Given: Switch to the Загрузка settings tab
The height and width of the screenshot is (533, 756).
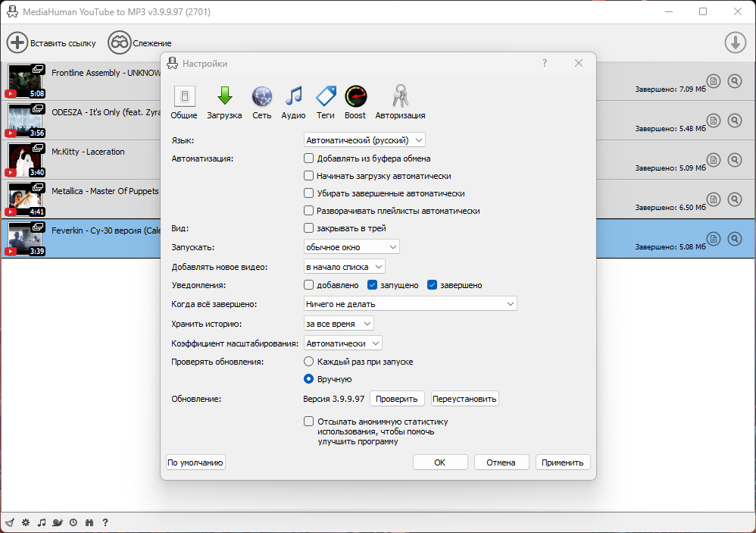Looking at the screenshot, I should 224,102.
